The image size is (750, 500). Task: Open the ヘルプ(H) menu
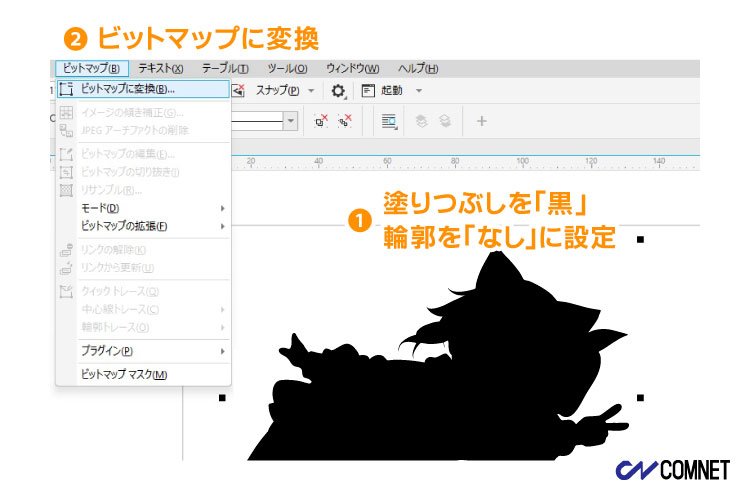[418, 68]
